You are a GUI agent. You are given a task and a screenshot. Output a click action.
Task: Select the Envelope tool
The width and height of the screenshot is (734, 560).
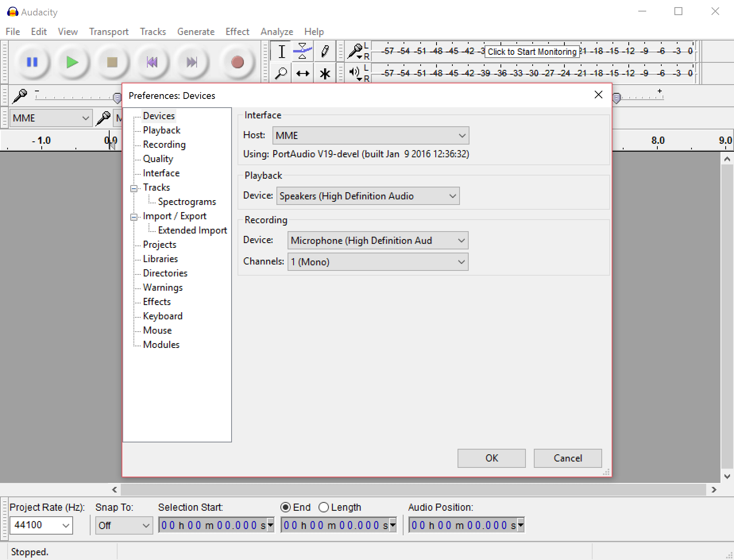pyautogui.click(x=303, y=51)
